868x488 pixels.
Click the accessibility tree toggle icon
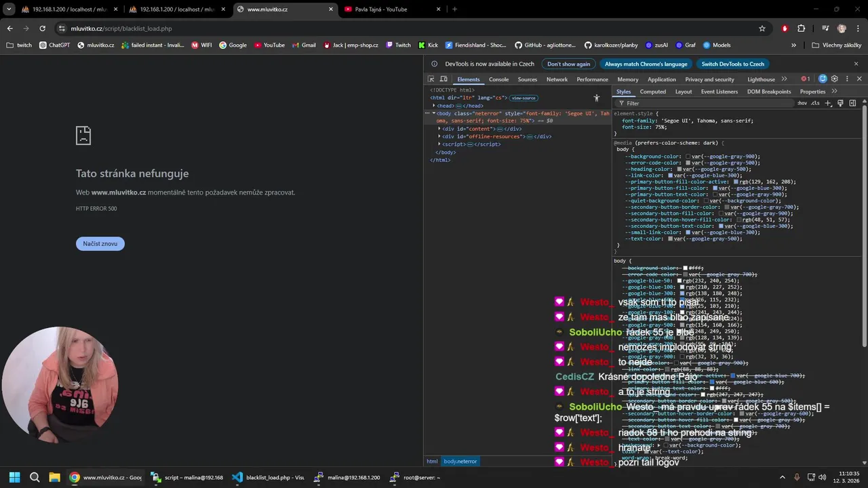pos(597,98)
